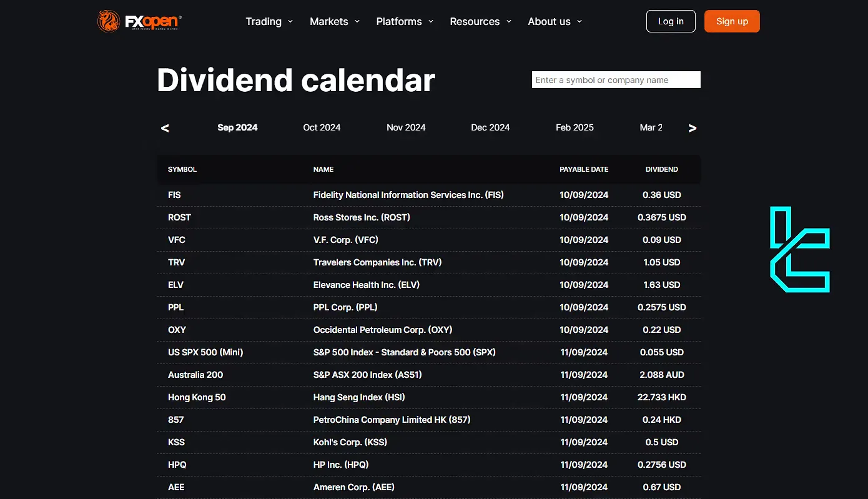Image resolution: width=868 pixels, height=499 pixels.
Task: Click the DIVIDEND column header
Action: tap(662, 169)
